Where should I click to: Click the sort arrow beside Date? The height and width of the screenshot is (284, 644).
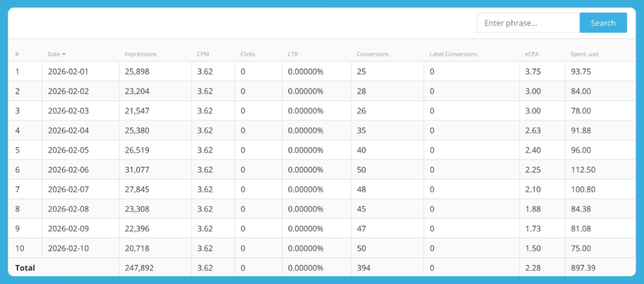[x=64, y=54]
